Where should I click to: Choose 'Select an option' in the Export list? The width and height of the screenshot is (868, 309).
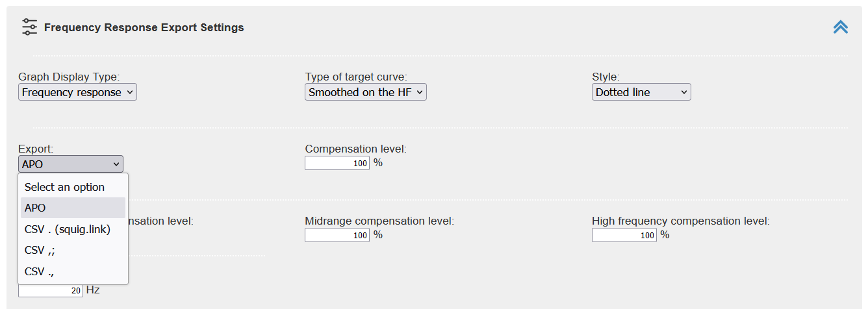coord(73,187)
